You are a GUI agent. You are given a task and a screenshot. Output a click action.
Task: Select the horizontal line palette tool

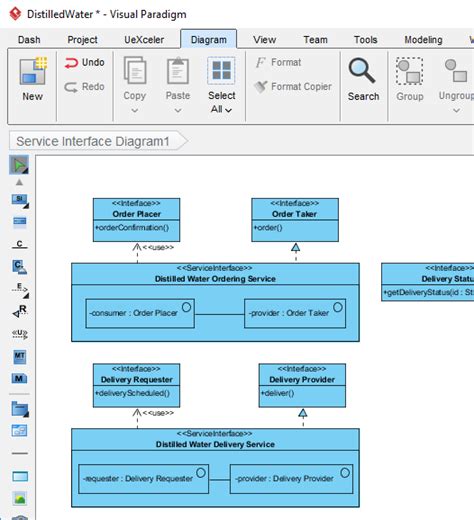pos(20,453)
